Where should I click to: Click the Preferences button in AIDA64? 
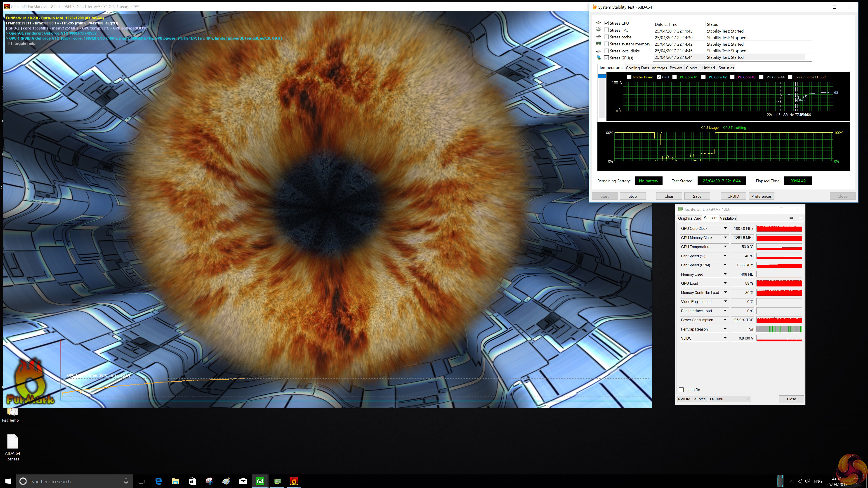pos(761,196)
